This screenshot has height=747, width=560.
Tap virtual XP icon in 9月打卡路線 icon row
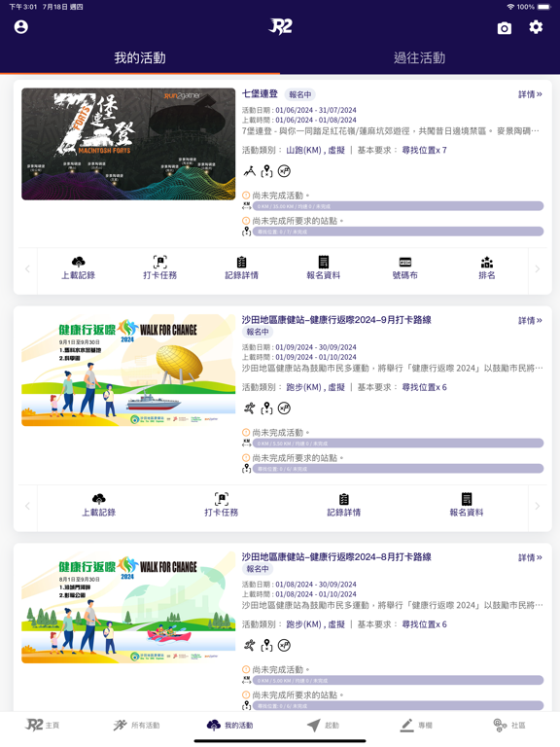284,409
